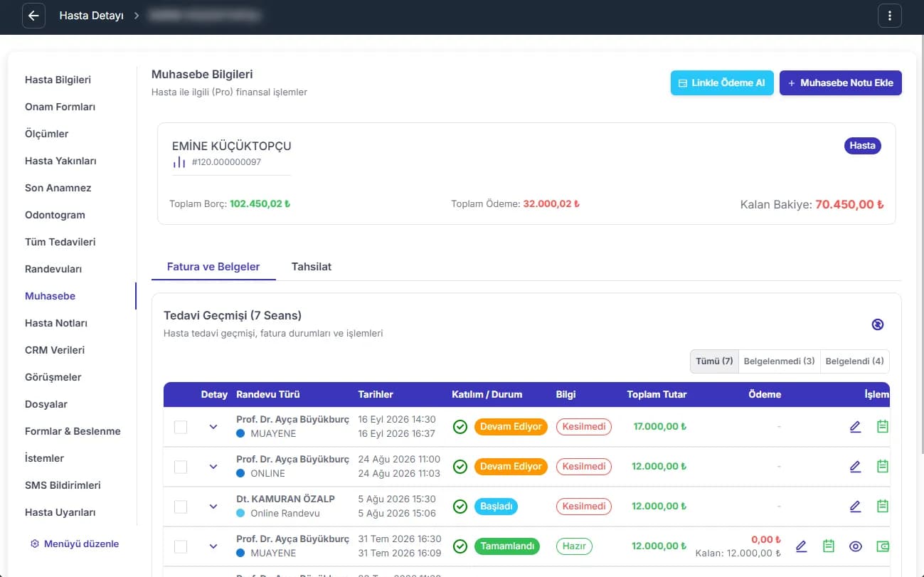The height and width of the screenshot is (577, 924).
Task: Click attendance check icon for 16 Eyl row
Action: coord(460,427)
